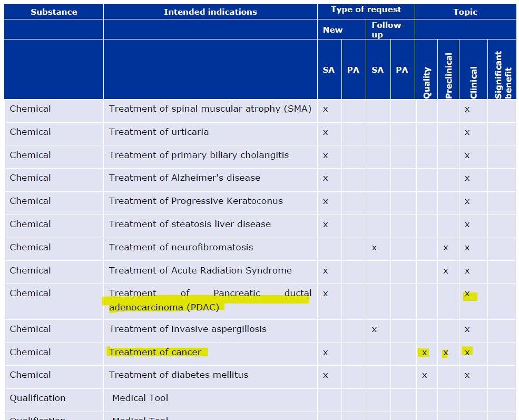Image resolution: width=519 pixels, height=420 pixels.
Task: Click the Follow-up subheader cell
Action: coord(388,30)
